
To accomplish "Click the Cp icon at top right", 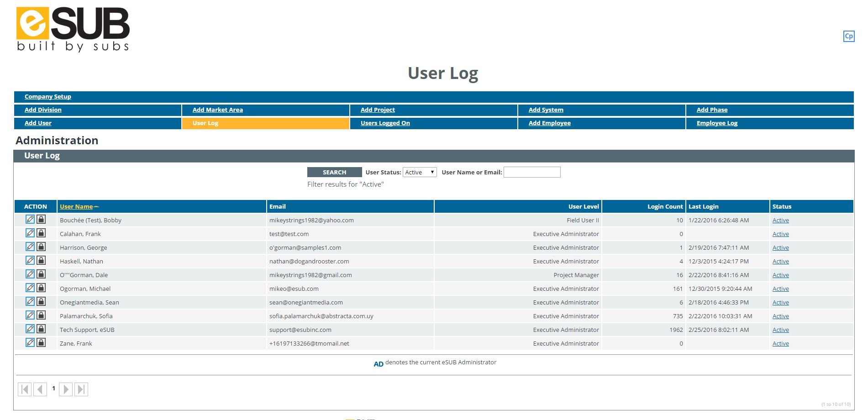I will [849, 36].
